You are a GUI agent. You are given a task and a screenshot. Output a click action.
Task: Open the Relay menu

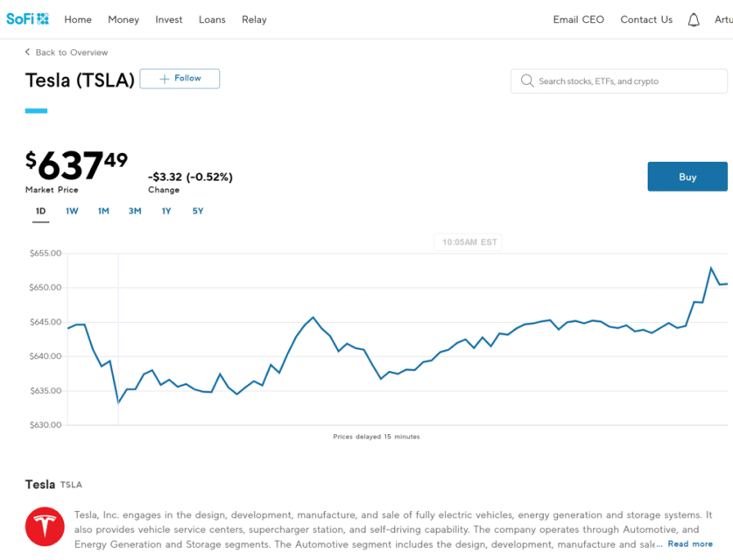point(254,19)
